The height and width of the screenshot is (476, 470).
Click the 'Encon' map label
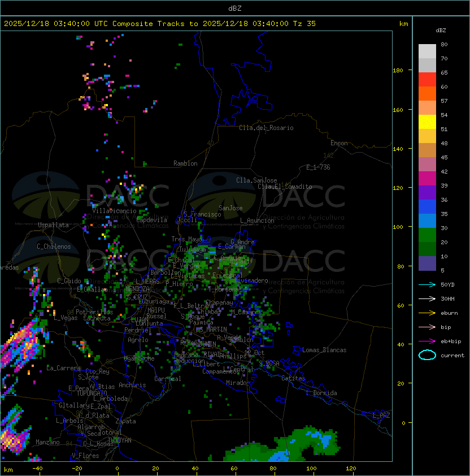point(339,143)
